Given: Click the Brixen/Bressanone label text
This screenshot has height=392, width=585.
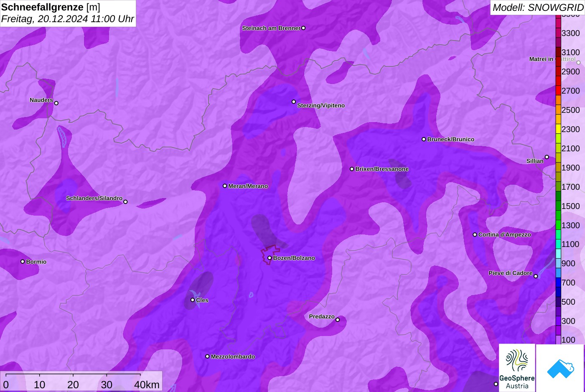Looking at the screenshot, I should [382, 169].
